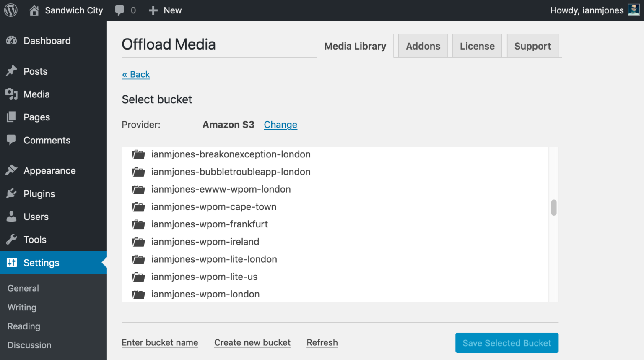This screenshot has height=360, width=644.
Task: Switch to the Addons tab
Action: 423,46
